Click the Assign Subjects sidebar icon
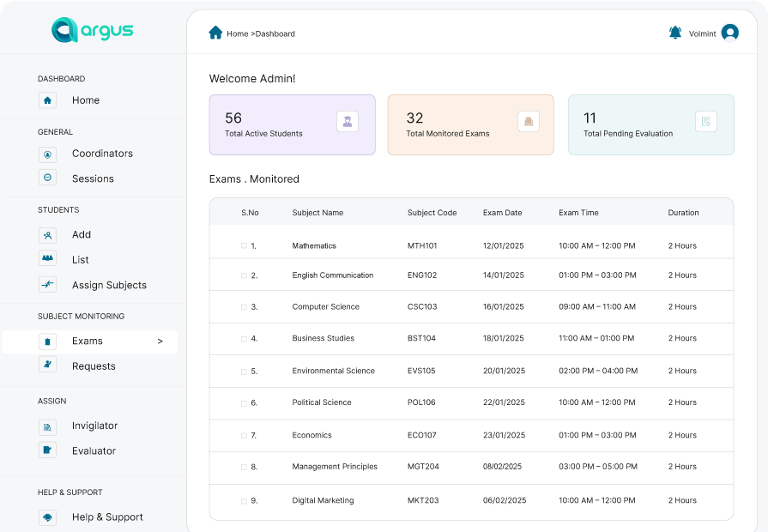Image resolution: width=768 pixels, height=532 pixels. click(x=48, y=285)
